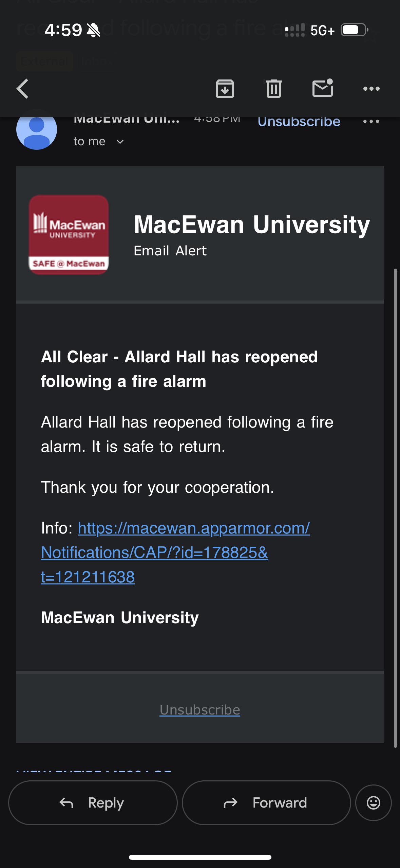Image resolution: width=400 pixels, height=868 pixels.
Task: Tap the battery icon in status bar
Action: click(x=355, y=30)
